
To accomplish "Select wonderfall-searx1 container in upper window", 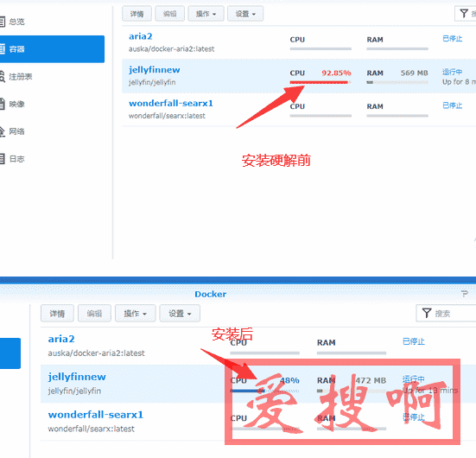I will pyautogui.click(x=299, y=110).
